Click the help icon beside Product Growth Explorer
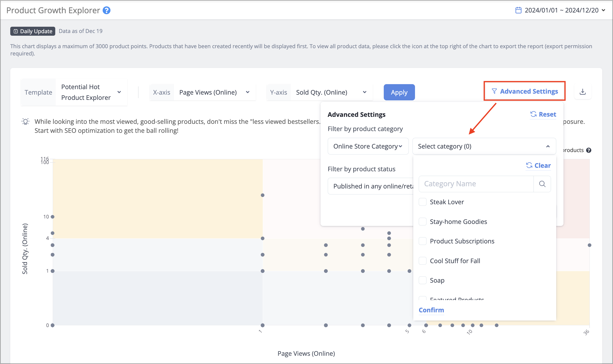The height and width of the screenshot is (364, 613). [106, 10]
